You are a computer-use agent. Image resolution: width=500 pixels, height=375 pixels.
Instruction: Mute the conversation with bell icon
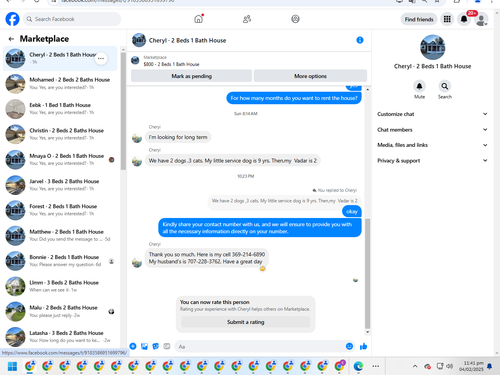point(419,86)
